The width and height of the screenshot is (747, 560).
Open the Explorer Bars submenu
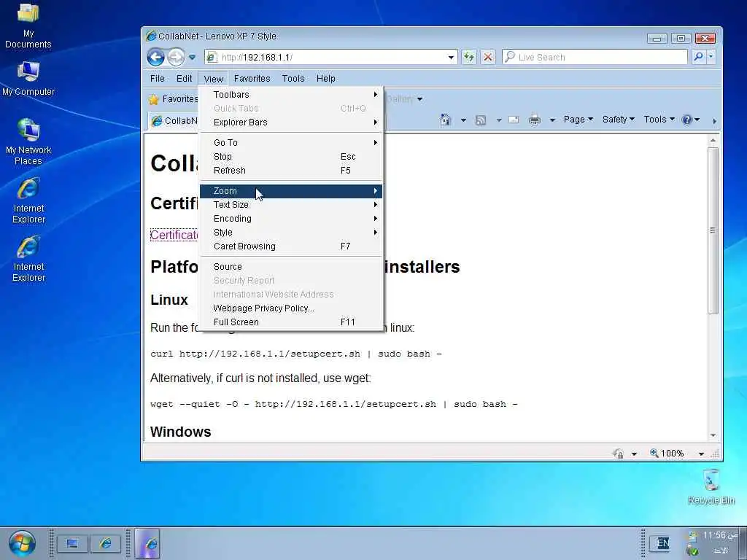point(291,122)
